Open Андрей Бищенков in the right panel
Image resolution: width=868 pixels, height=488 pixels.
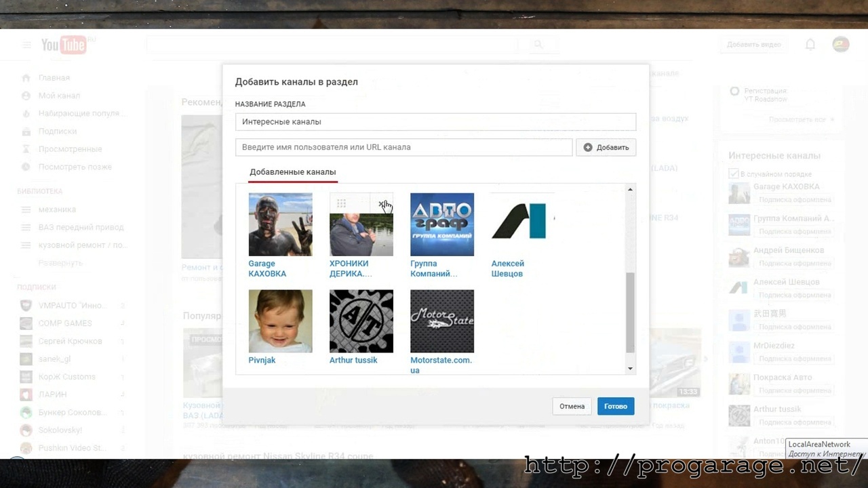click(x=789, y=251)
